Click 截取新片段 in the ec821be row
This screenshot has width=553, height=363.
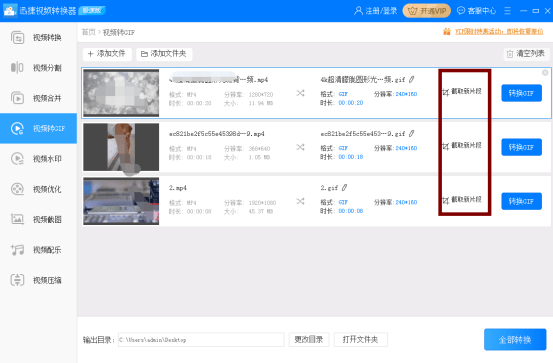[x=462, y=146]
